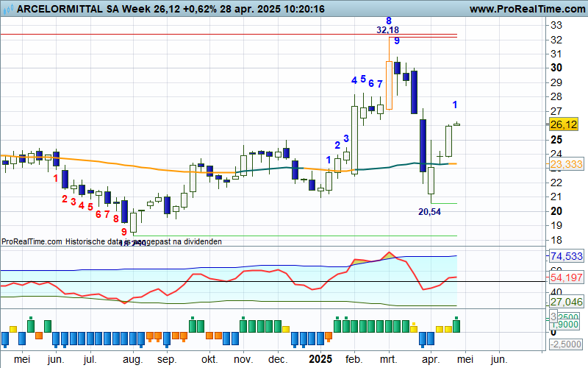Click the red 9 marker at August low
Screen dimensions: 588x368
124,231
